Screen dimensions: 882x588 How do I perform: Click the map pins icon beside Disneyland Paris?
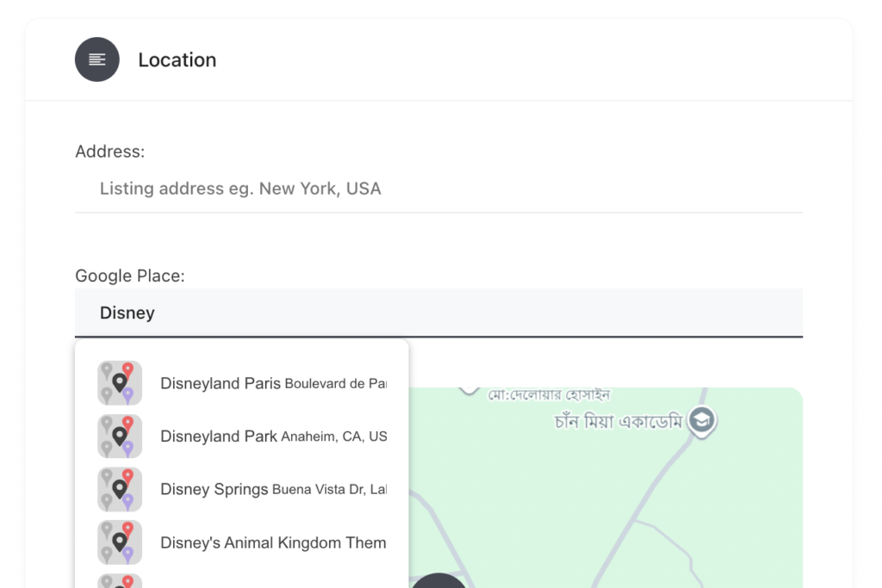[x=119, y=383]
